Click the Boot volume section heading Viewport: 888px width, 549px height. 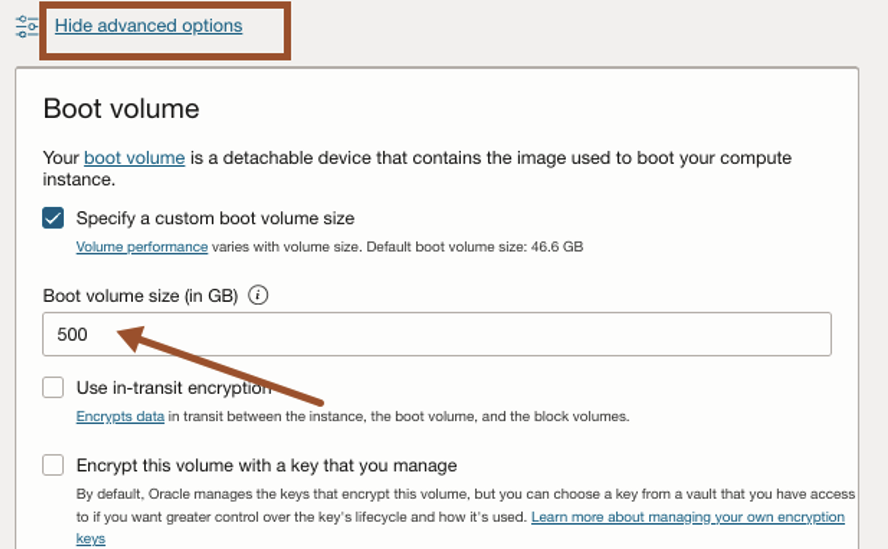(x=121, y=108)
